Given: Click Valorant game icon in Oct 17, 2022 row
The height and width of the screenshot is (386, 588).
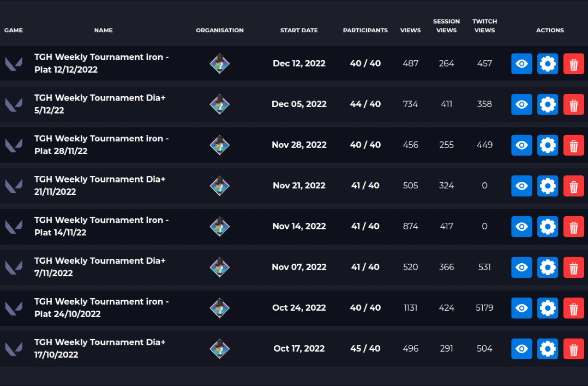Looking at the screenshot, I should tap(14, 349).
